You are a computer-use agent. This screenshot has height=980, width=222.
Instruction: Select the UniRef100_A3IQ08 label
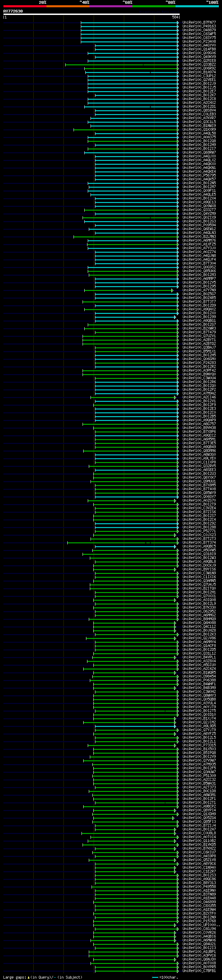[x=199, y=600]
